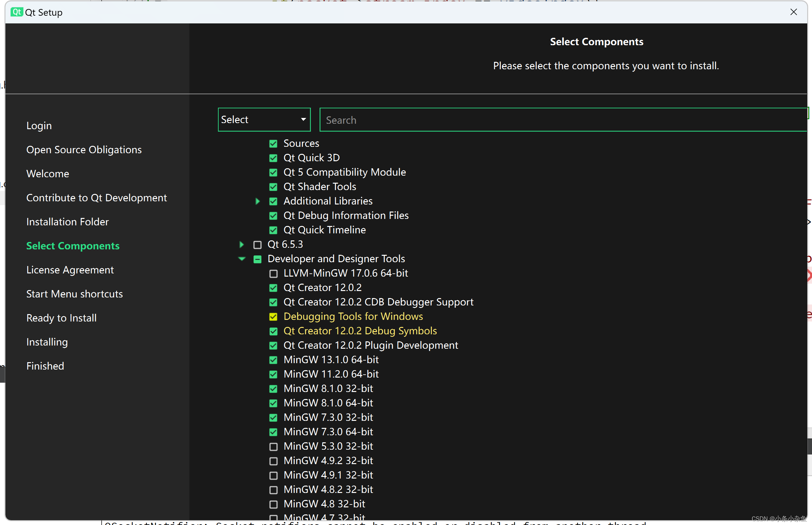Navigate to Installation Folder step
This screenshot has height=525, width=812.
point(67,221)
